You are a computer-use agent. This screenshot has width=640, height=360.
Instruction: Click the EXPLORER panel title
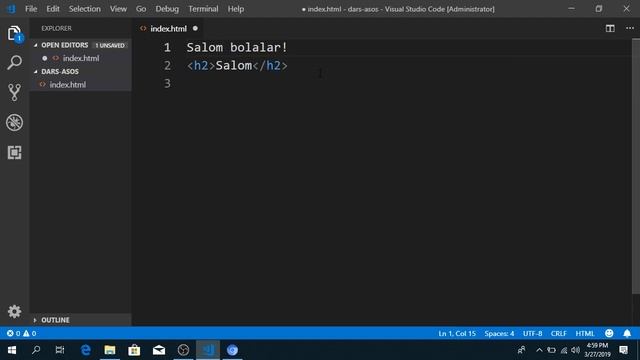(x=56, y=28)
